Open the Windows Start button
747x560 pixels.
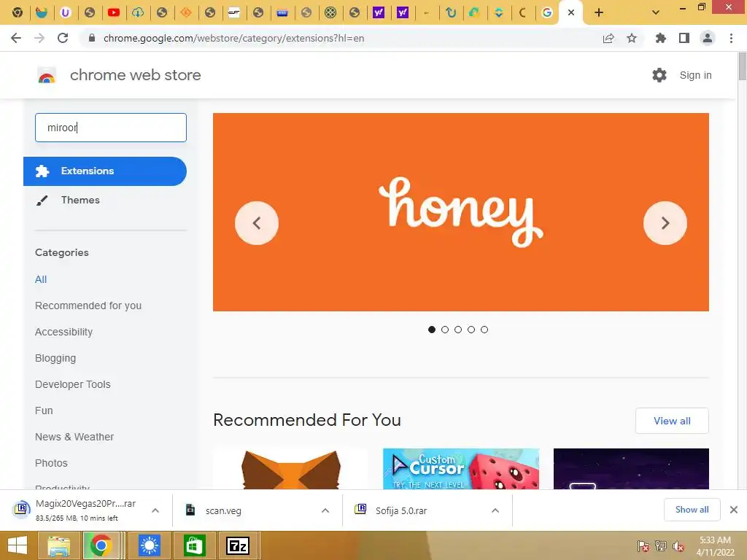pos(18,545)
